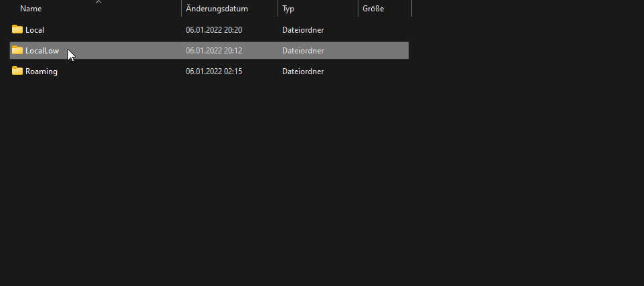The height and width of the screenshot is (286, 644).
Task: Click Dateiordner type of Roaming row
Action: point(303,71)
